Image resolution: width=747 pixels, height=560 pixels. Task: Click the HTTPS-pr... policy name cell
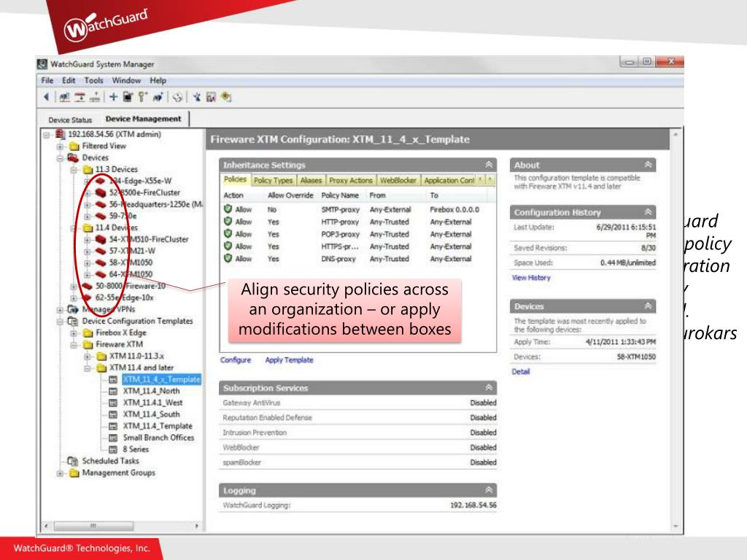[x=340, y=246]
